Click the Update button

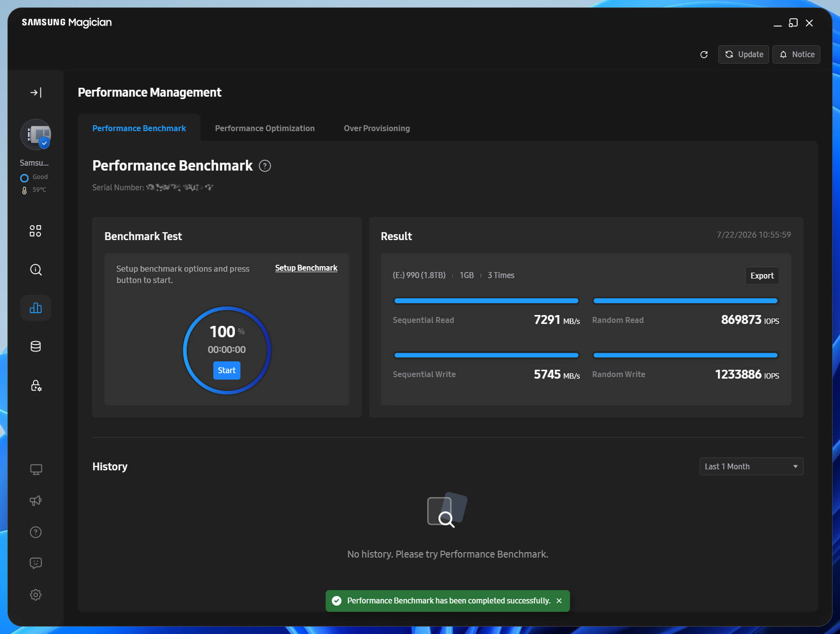click(x=743, y=55)
